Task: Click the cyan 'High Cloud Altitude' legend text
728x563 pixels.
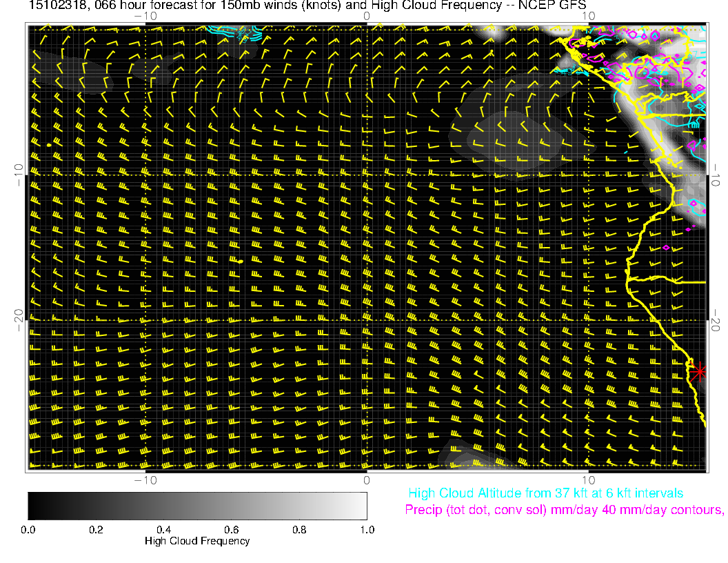Action: point(545,493)
